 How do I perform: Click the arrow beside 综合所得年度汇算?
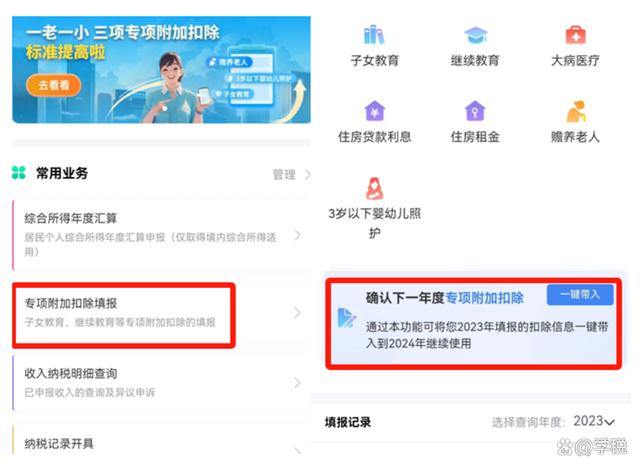point(298,235)
